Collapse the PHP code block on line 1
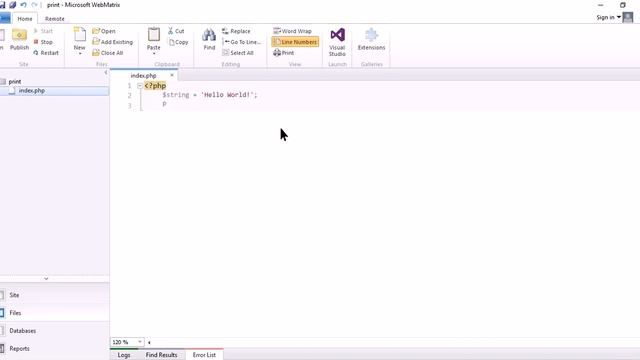Screen dimensions: 640x360 tap(140, 86)
